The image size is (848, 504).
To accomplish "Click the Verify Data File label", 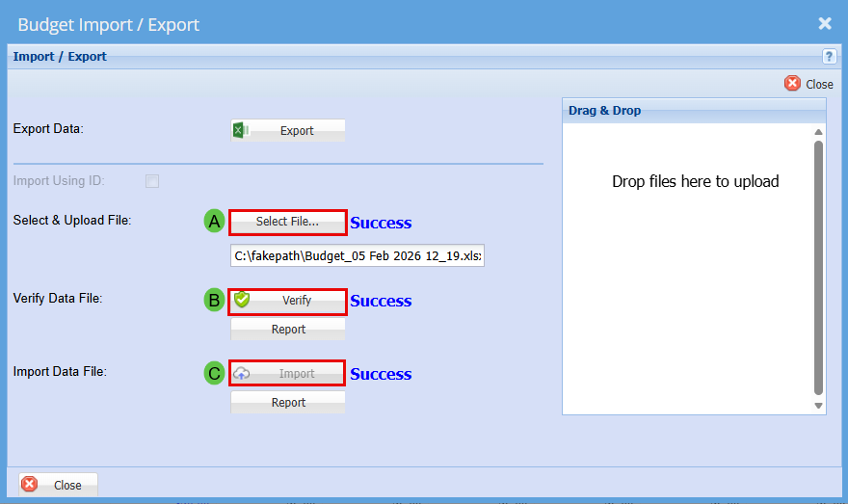I will [x=58, y=298].
